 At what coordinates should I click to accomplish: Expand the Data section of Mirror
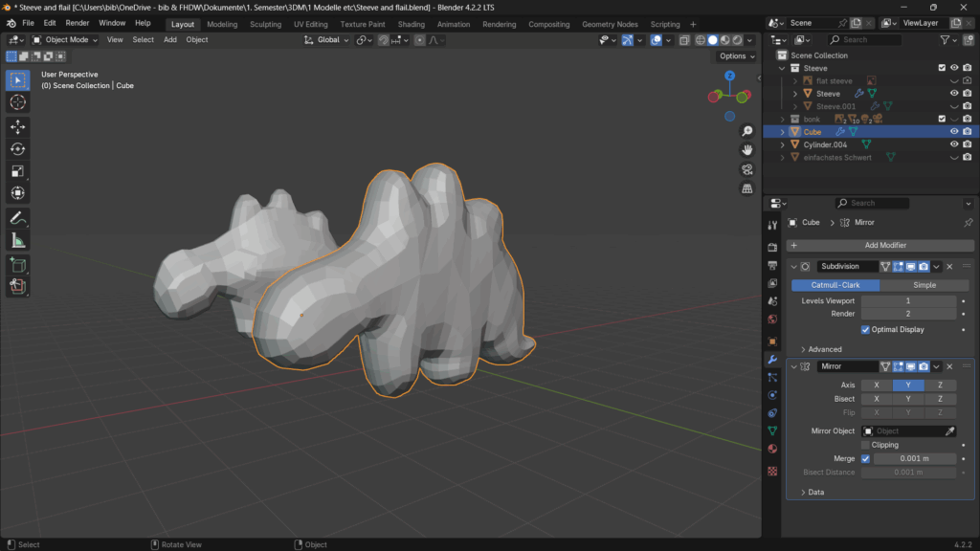click(x=815, y=492)
